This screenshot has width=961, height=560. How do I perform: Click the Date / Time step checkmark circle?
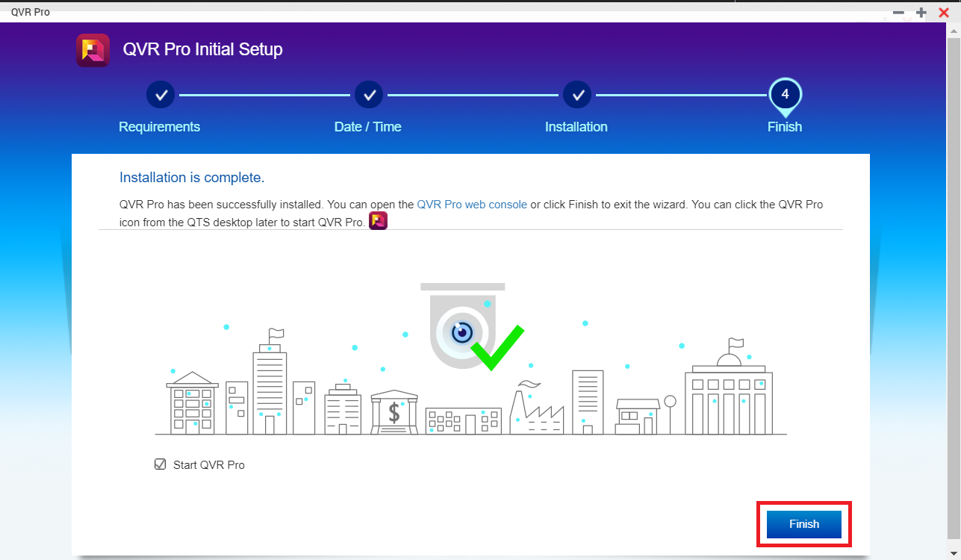[369, 95]
